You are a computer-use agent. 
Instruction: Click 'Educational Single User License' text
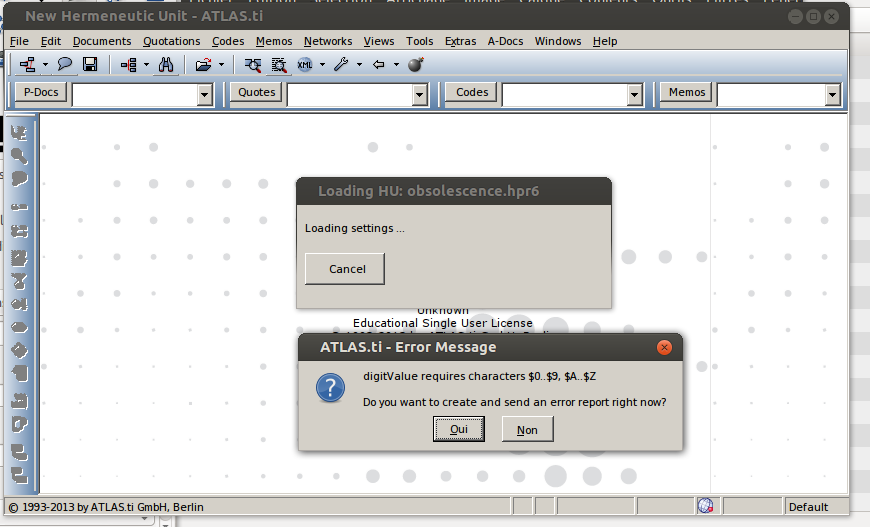(x=443, y=323)
